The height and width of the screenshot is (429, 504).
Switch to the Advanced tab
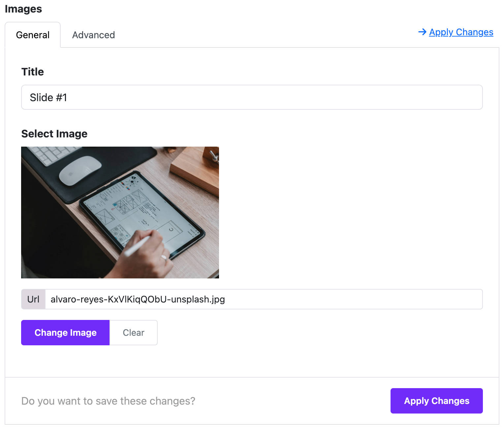pos(93,35)
